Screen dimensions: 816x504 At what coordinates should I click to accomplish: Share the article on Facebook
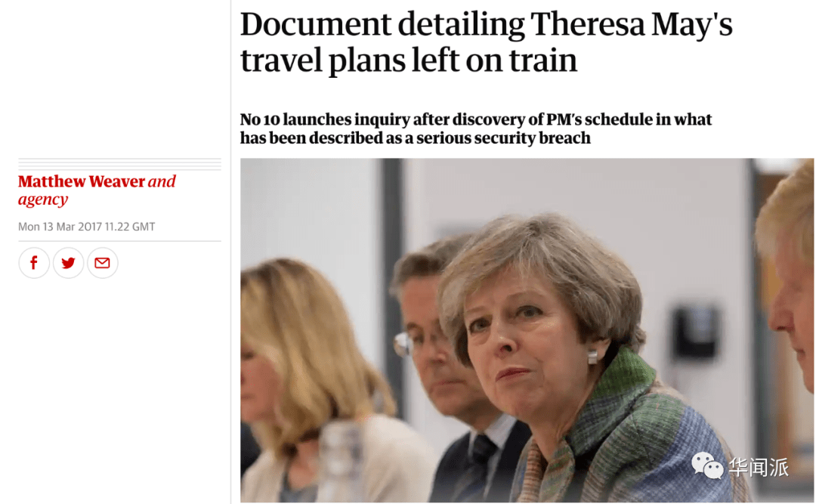coord(34,263)
